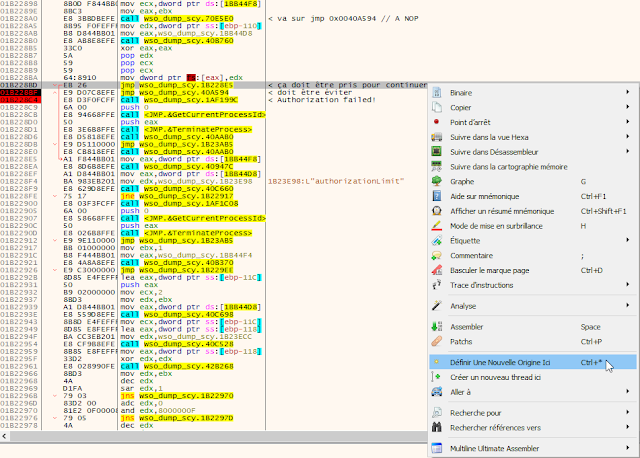The width and height of the screenshot is (640, 458).
Task: Click red breakpoint address 01B228BF
Action: 20,93
